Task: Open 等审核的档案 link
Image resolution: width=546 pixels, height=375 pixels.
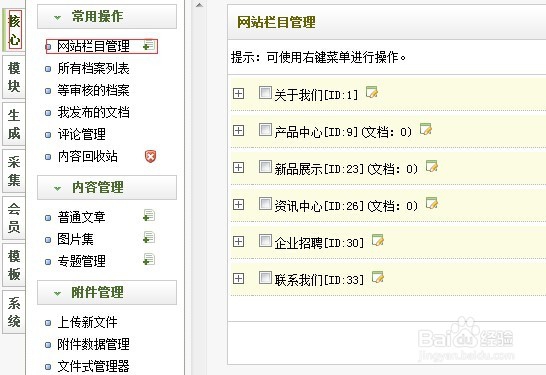Action: pos(93,90)
